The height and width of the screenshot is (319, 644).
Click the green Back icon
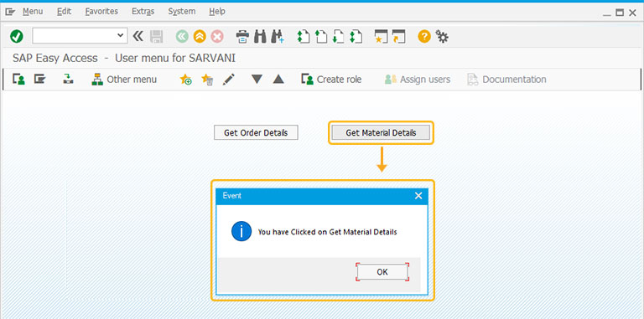coord(182,37)
